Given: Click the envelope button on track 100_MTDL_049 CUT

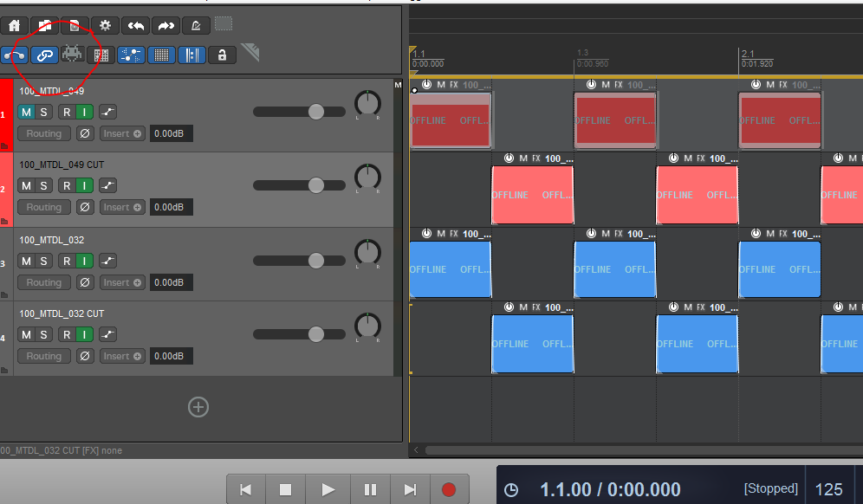Looking at the screenshot, I should [107, 186].
